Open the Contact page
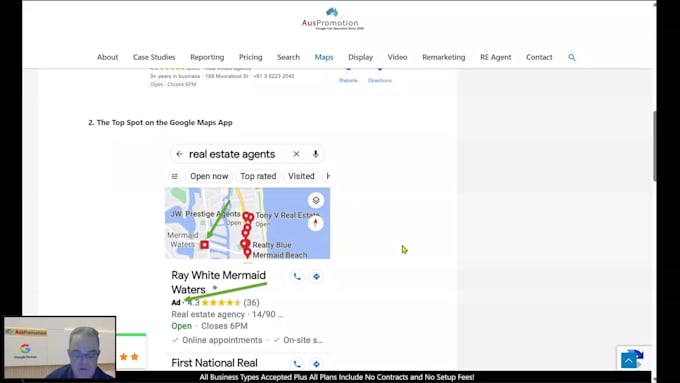This screenshot has height=383, width=680. coord(539,57)
